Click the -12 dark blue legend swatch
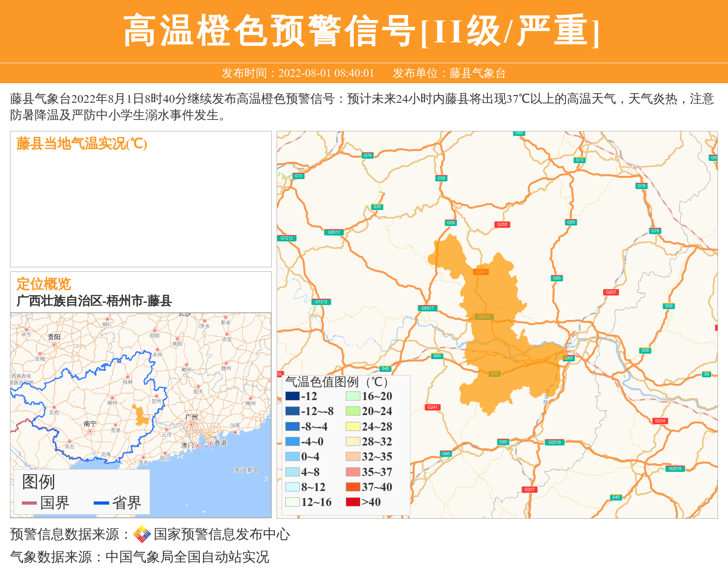Viewport: 728px width, 571px height. tap(292, 396)
